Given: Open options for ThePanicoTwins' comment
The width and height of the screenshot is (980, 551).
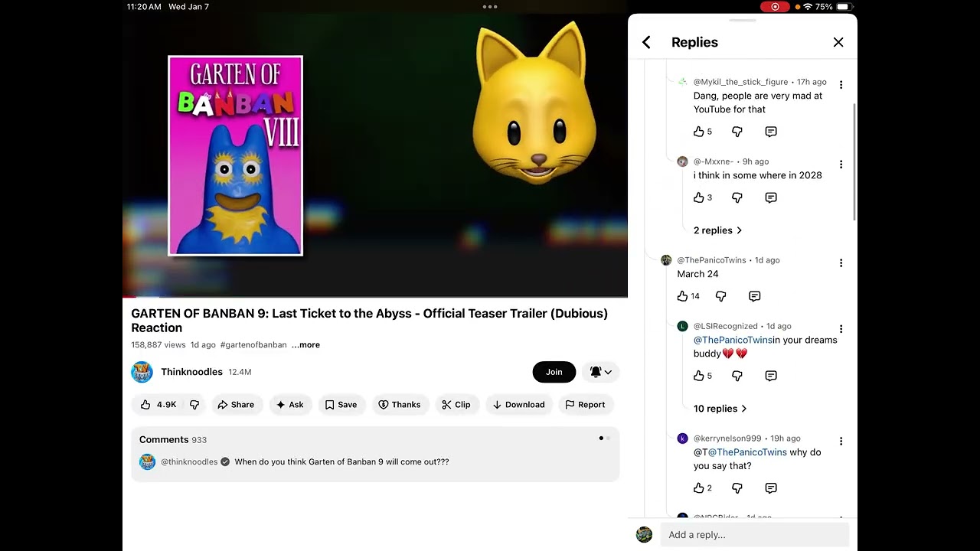Looking at the screenshot, I should click(841, 263).
